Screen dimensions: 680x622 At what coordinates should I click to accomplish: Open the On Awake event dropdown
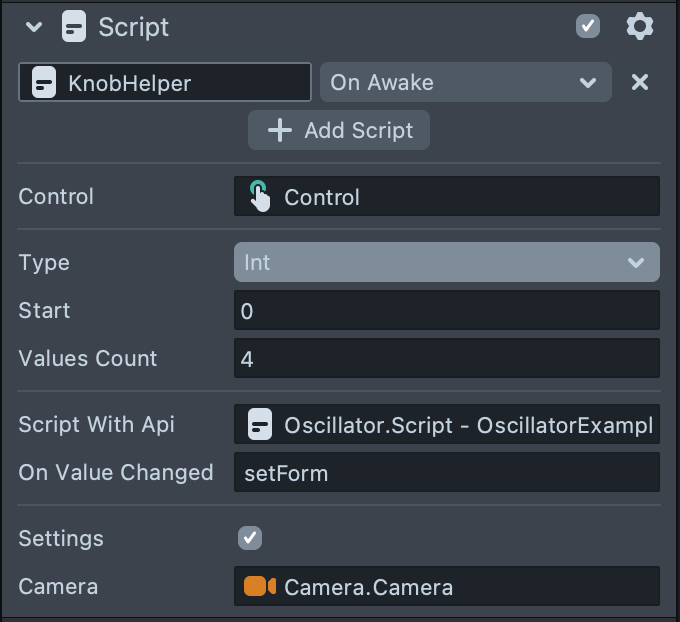click(x=465, y=83)
